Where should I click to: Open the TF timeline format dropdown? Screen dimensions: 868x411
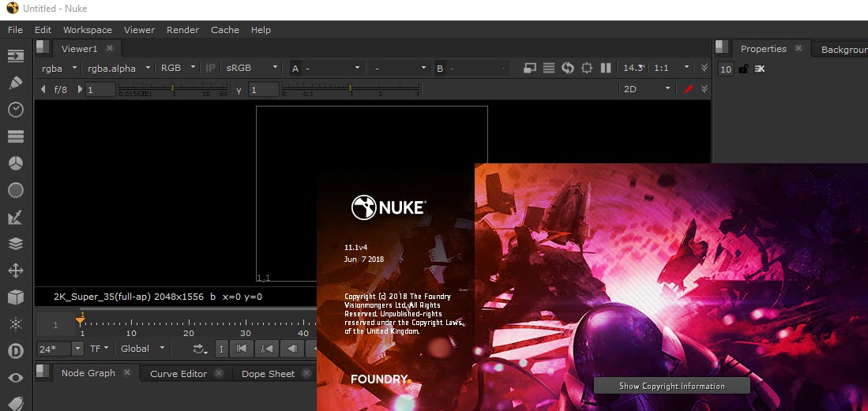pyautogui.click(x=100, y=349)
